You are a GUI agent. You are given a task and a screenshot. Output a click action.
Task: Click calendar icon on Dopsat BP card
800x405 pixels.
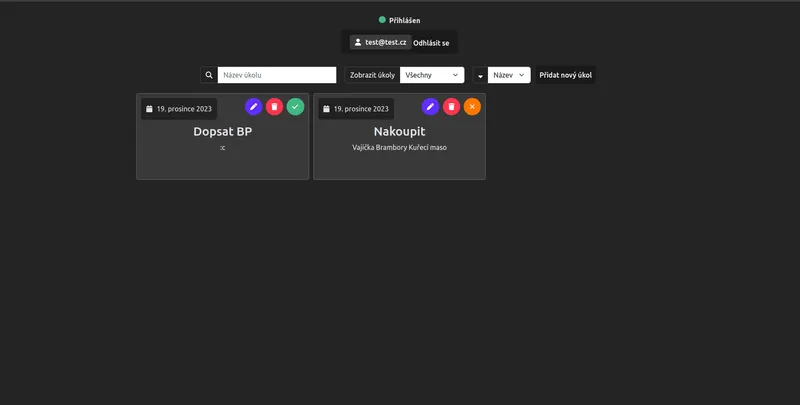(149, 109)
